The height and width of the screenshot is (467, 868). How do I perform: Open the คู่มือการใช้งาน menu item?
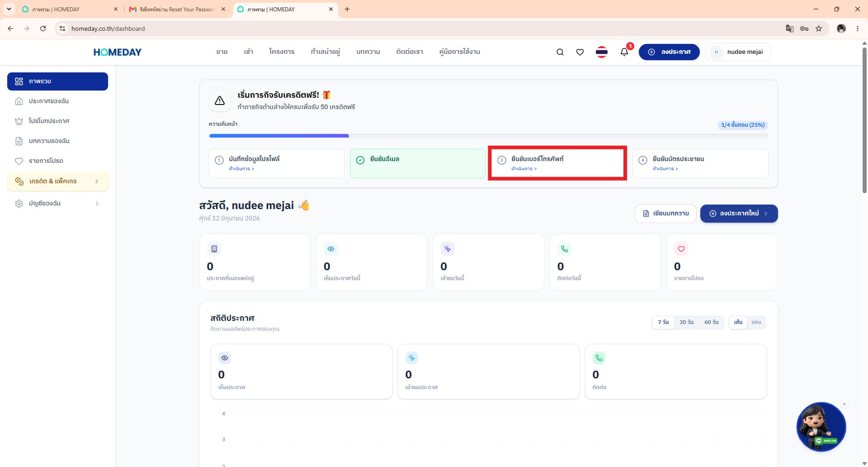(x=460, y=52)
